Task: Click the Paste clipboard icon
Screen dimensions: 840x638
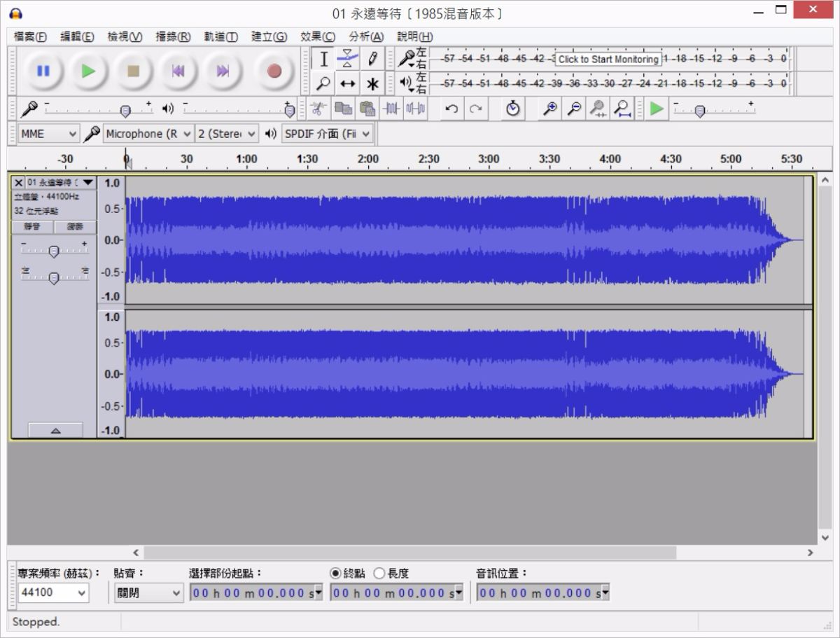Action: [x=367, y=109]
